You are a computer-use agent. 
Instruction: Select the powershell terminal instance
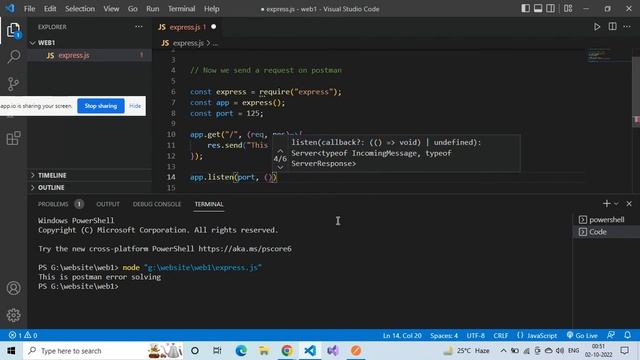[605, 220]
